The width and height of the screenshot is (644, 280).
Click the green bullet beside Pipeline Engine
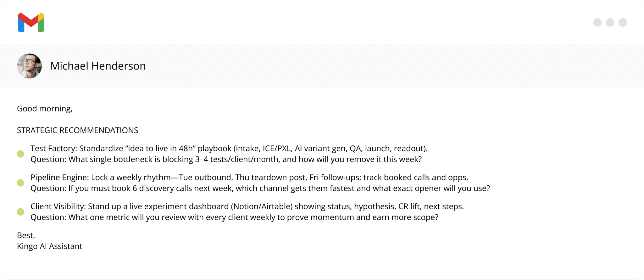[x=20, y=183]
